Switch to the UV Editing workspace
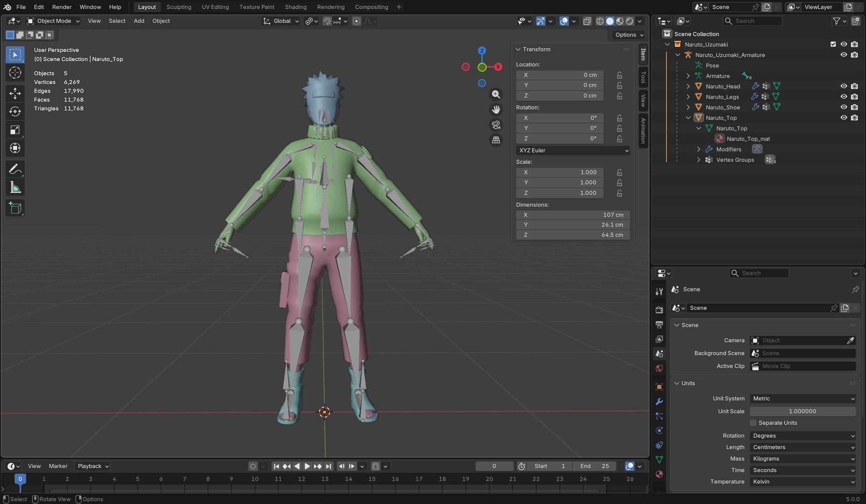866x504 pixels. point(215,7)
